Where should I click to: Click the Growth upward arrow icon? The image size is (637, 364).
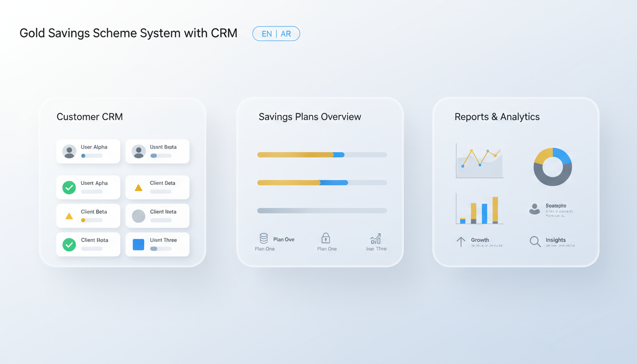point(460,241)
